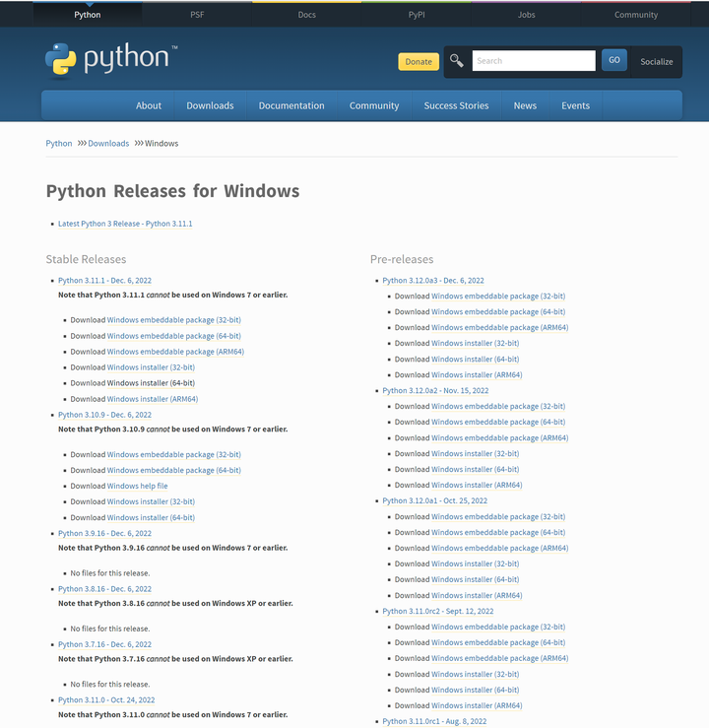Download 3.12.0a2 Windows installer (ARM64)
The width and height of the screenshot is (709, 728).
[x=477, y=485]
